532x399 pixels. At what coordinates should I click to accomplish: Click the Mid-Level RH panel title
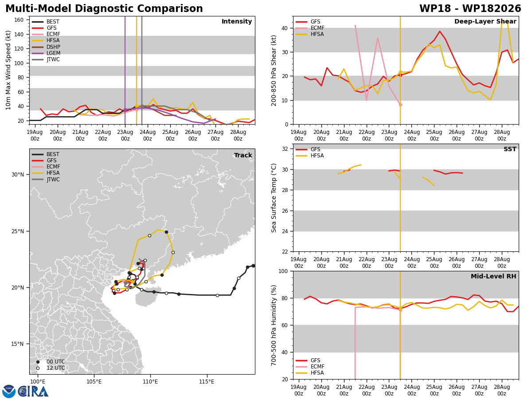[493, 277]
